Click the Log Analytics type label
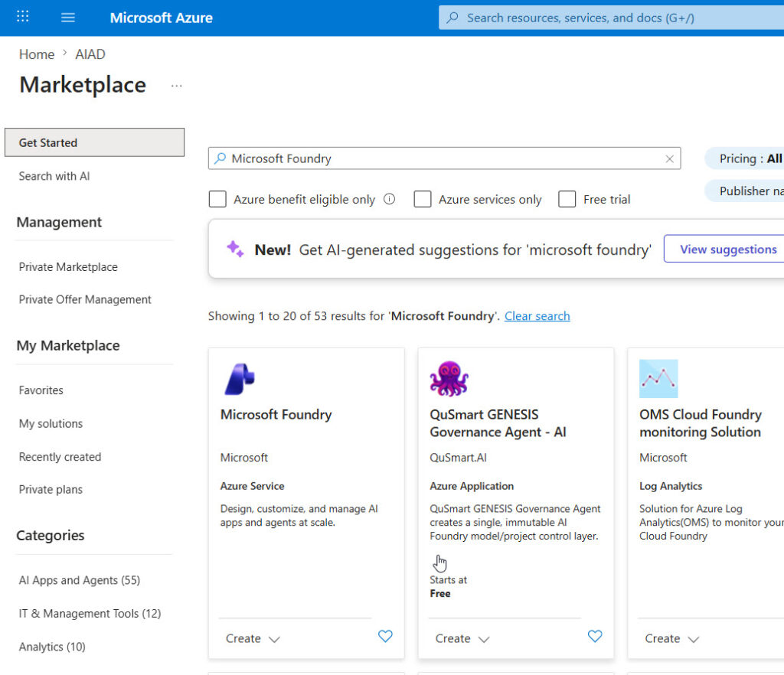 click(x=671, y=486)
